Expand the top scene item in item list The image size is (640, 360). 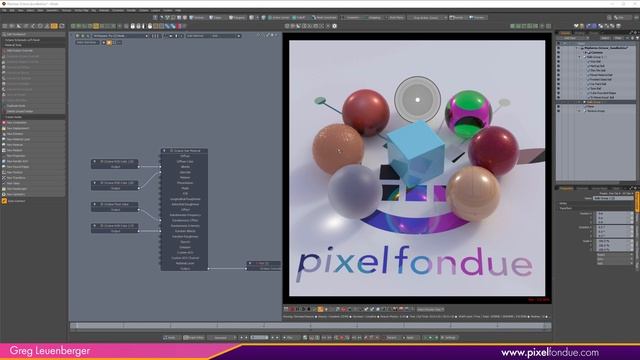(x=577, y=48)
